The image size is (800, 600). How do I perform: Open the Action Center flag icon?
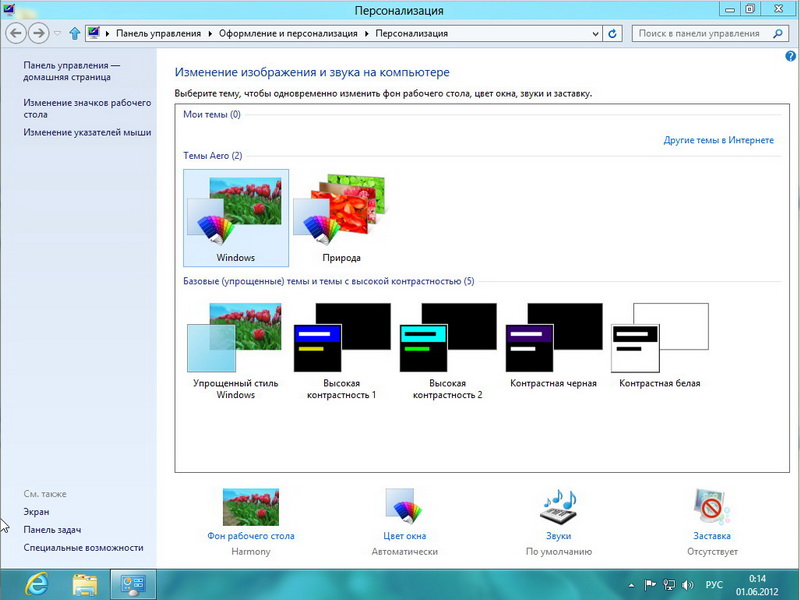(x=649, y=585)
